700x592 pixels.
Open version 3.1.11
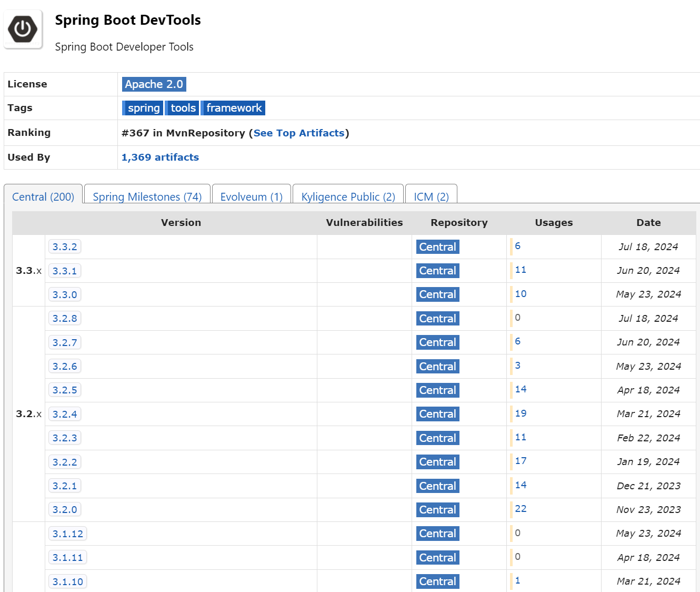pos(68,557)
